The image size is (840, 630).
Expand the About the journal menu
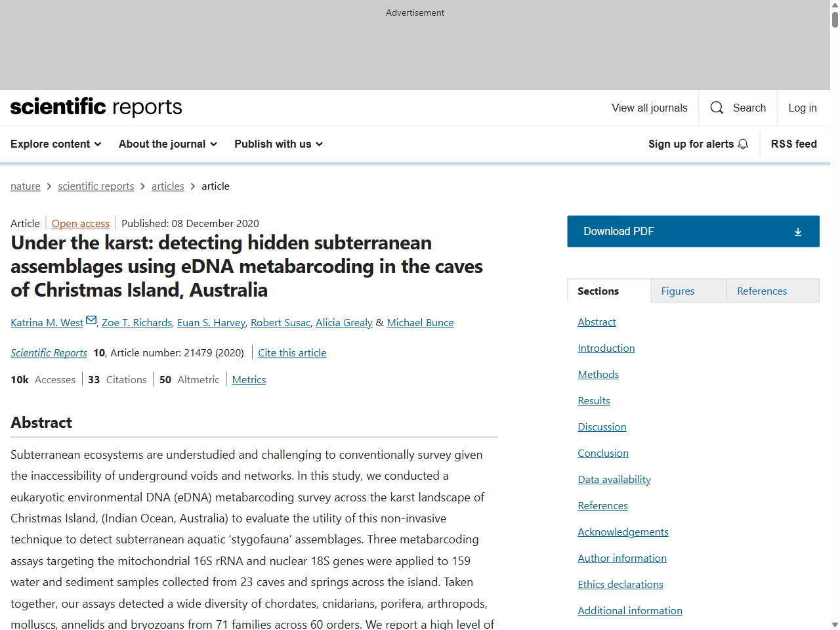[168, 144]
